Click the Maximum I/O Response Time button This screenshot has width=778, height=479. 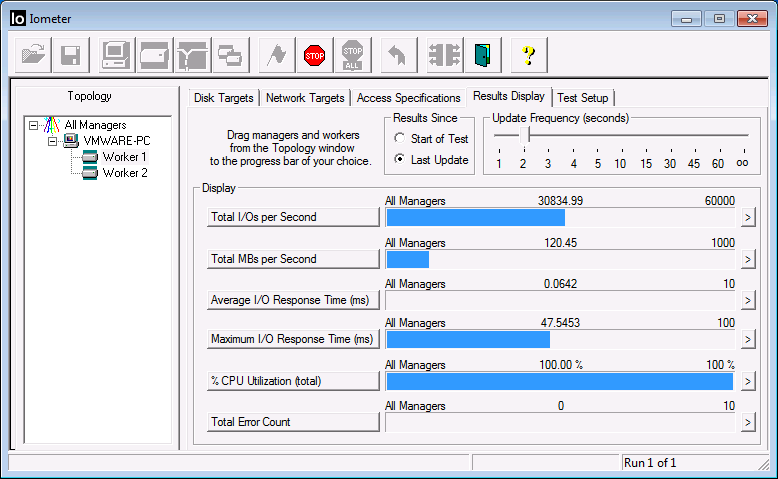click(x=293, y=340)
